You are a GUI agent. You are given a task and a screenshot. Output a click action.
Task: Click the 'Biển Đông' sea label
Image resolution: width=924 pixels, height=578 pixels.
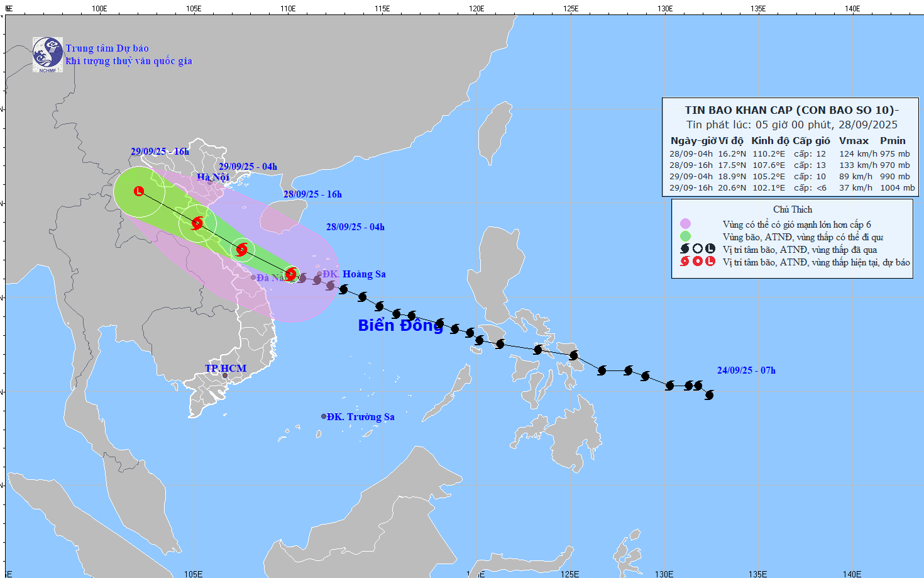pos(400,325)
